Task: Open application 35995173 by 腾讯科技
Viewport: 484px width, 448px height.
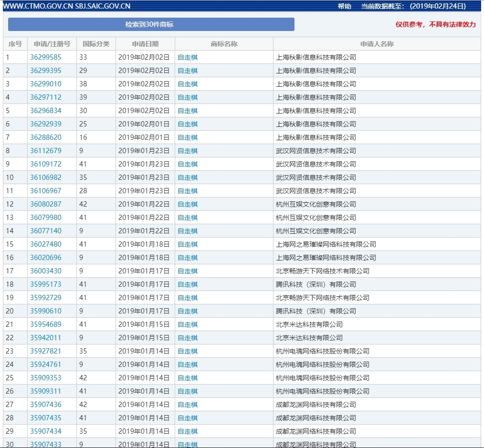Action: tap(46, 284)
